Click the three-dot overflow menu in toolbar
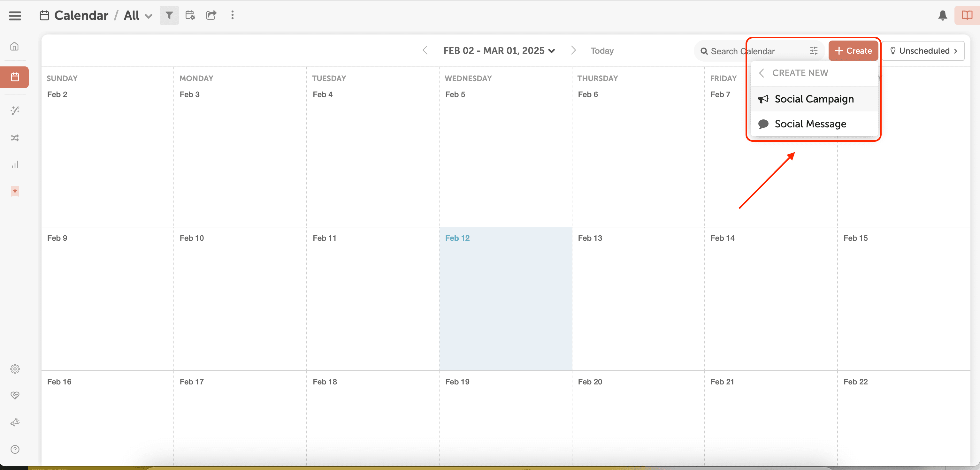This screenshot has width=980, height=470. coord(233,15)
